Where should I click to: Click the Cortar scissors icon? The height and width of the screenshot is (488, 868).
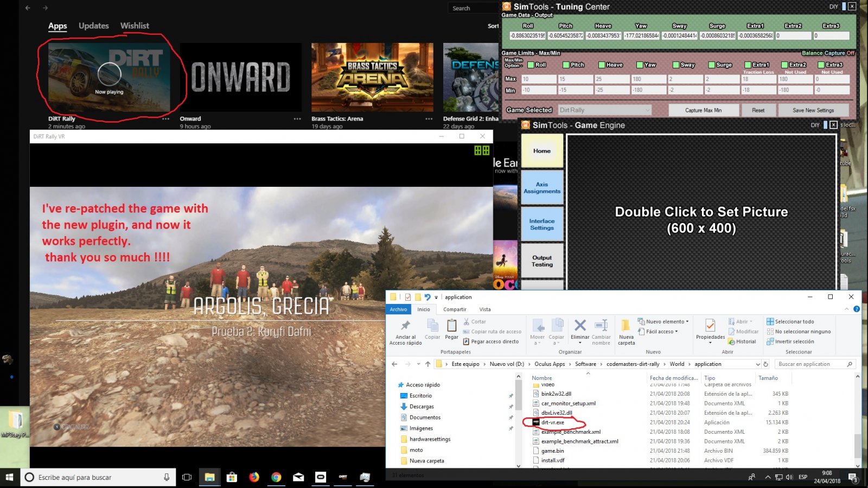(x=467, y=321)
